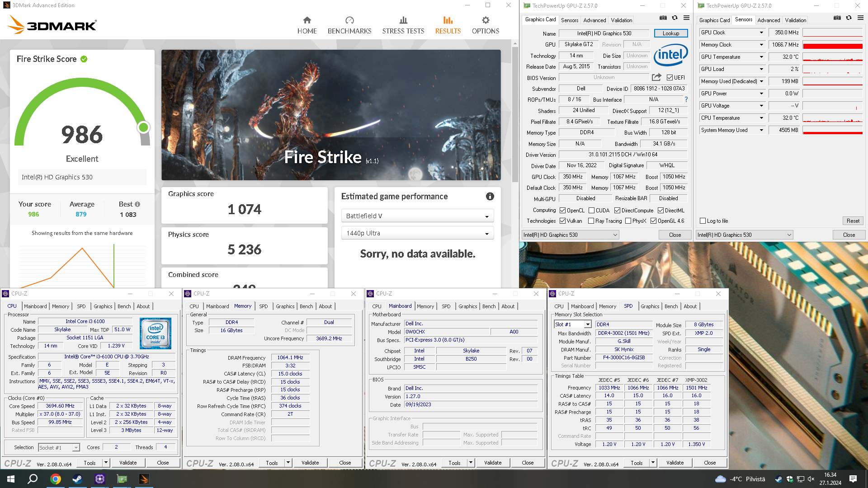Open 3DMark Home section
The image size is (868, 488).
point(307,25)
